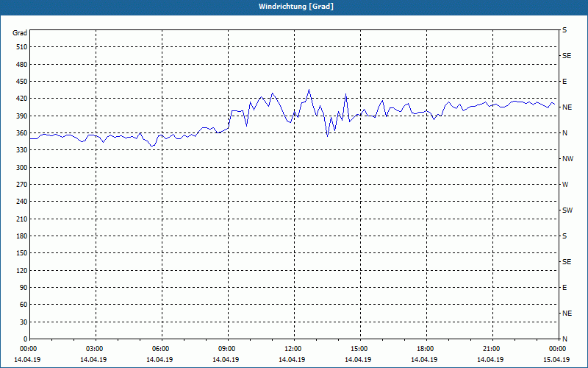Viewport: 588px width, 368px height.
Task: Click the 15.04.19 date label
Action: tap(556, 360)
